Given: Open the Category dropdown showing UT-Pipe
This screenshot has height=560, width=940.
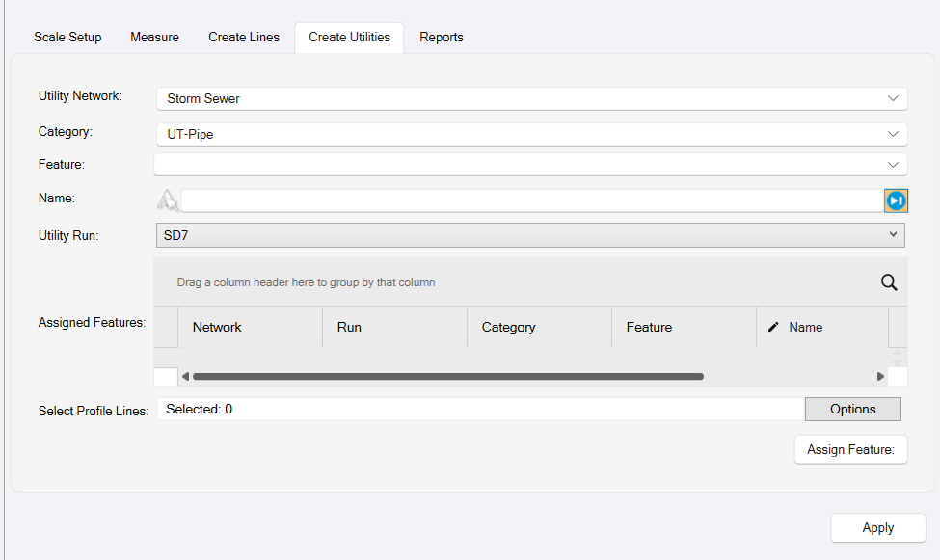Looking at the screenshot, I should pos(892,135).
